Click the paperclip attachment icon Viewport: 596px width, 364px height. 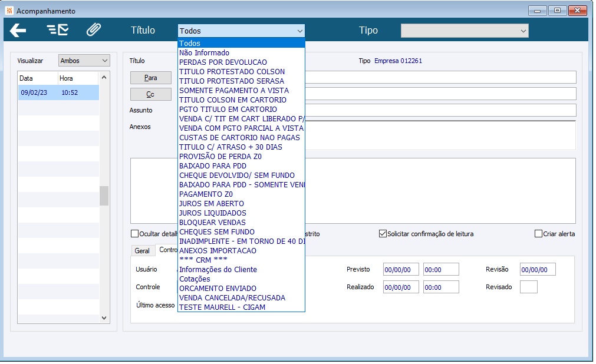click(x=94, y=29)
